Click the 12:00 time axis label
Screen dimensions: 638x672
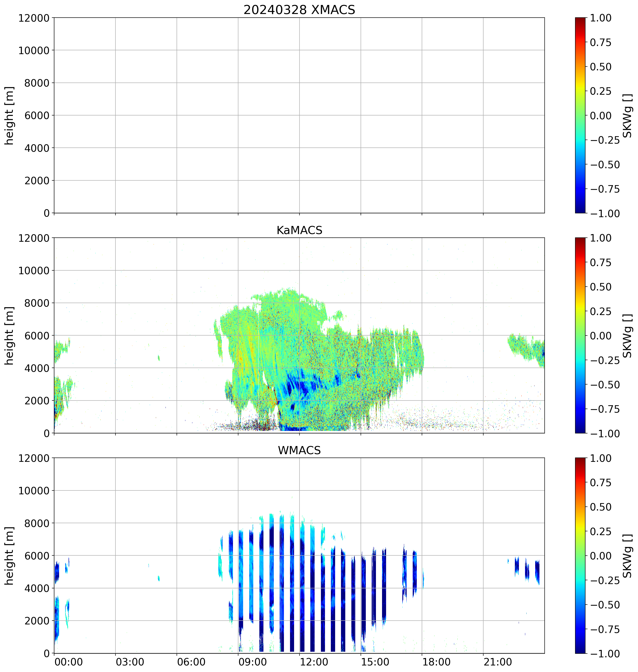pyautogui.click(x=314, y=662)
